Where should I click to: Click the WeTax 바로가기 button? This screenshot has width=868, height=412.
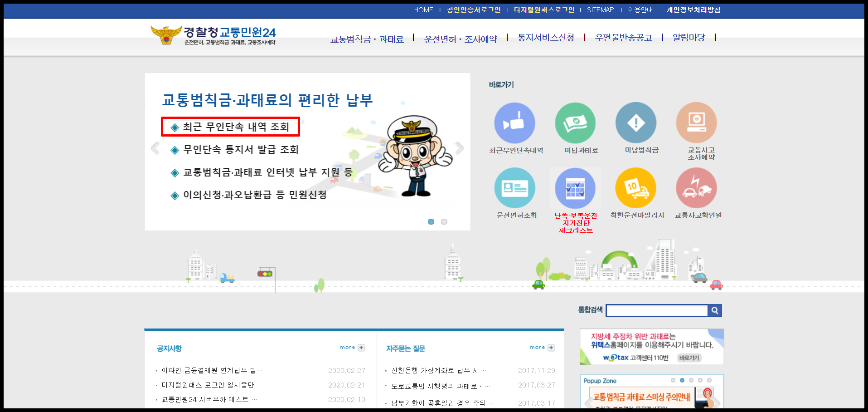(x=689, y=358)
